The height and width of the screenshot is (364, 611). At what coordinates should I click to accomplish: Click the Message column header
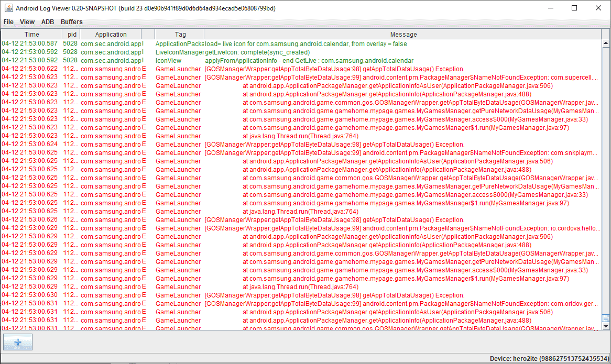tap(403, 35)
